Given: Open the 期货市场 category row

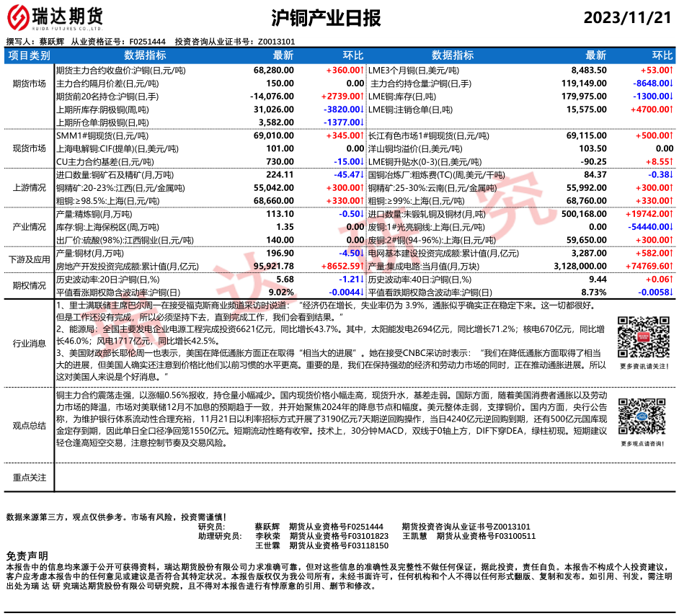Looking at the screenshot, I should [30, 84].
